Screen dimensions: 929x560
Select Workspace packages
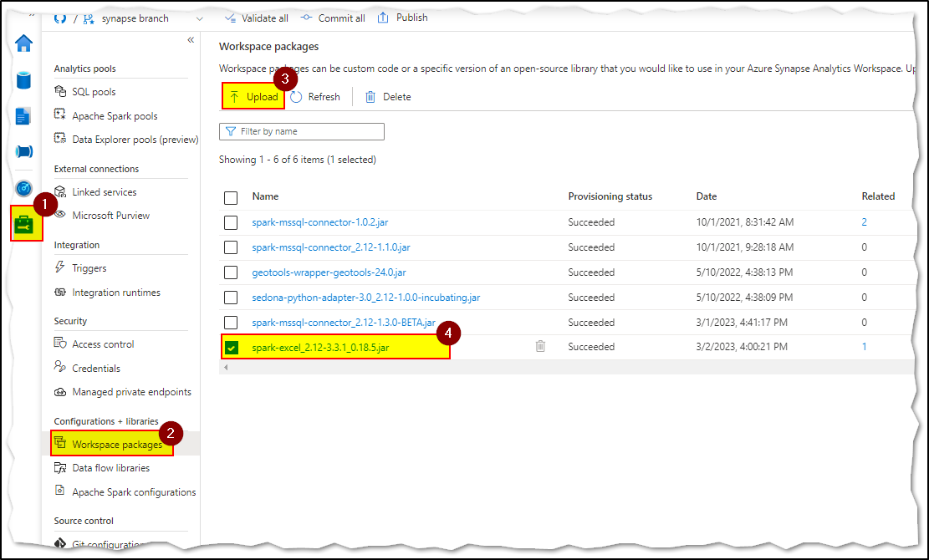117,444
